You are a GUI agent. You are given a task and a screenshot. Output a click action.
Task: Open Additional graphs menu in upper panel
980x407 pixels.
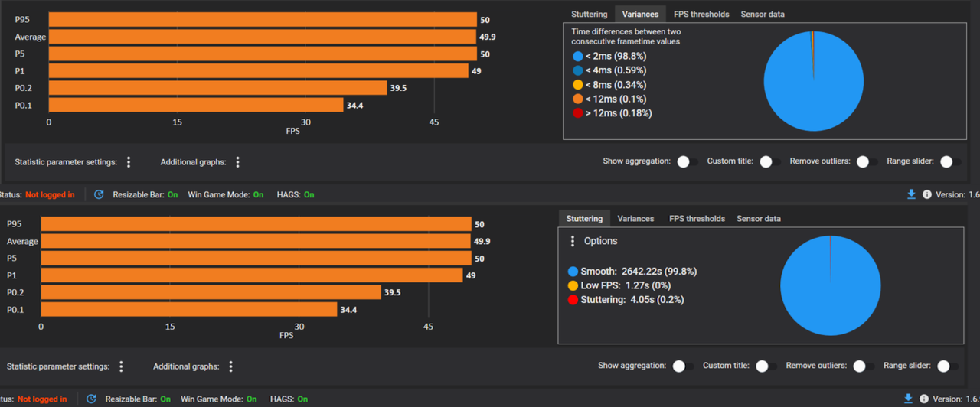click(x=238, y=162)
